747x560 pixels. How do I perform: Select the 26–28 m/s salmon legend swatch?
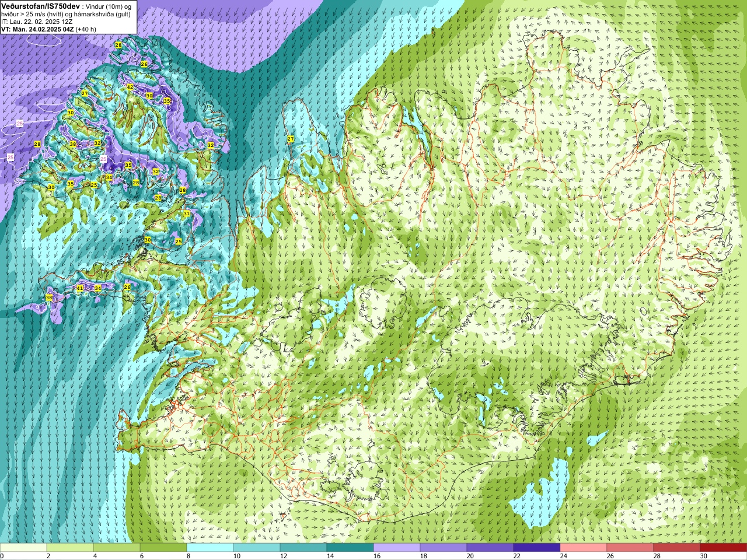click(x=630, y=548)
